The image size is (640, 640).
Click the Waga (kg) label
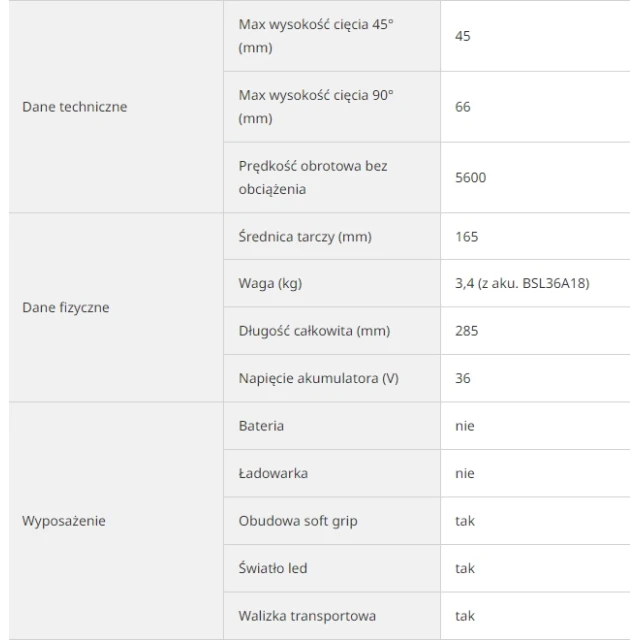[x=270, y=283]
